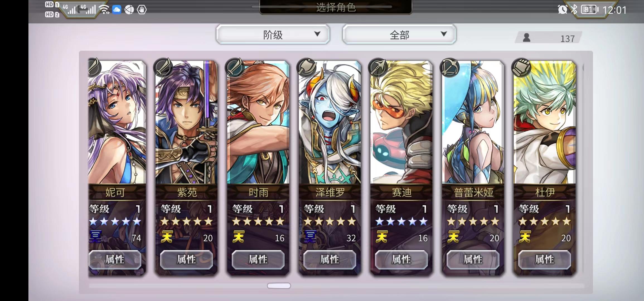Click the axe weapon icon on 泽维罗's card
The height and width of the screenshot is (301, 644).
click(307, 67)
